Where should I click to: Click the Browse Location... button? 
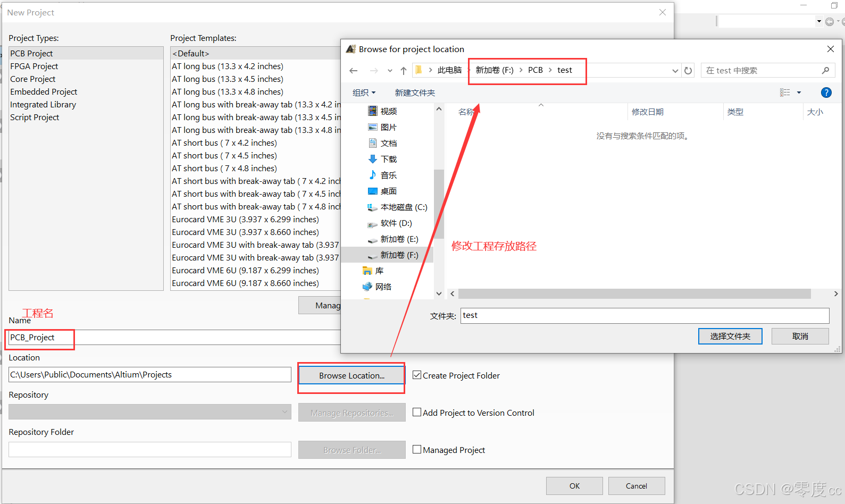[352, 375]
